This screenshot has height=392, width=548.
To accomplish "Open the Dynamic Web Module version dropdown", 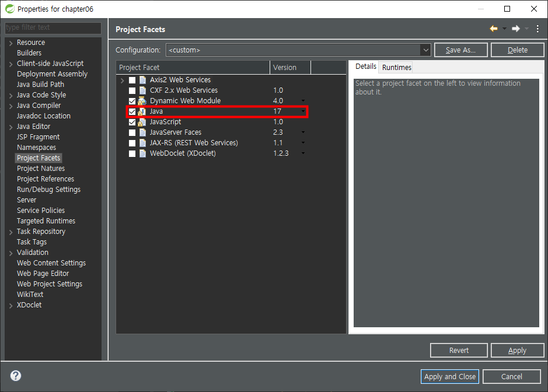I will coord(303,101).
